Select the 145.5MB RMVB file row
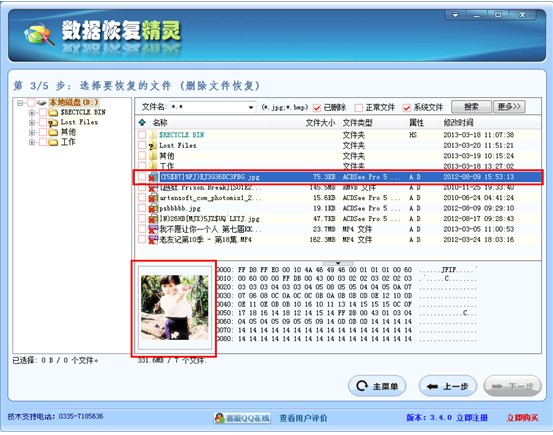 click(x=339, y=187)
